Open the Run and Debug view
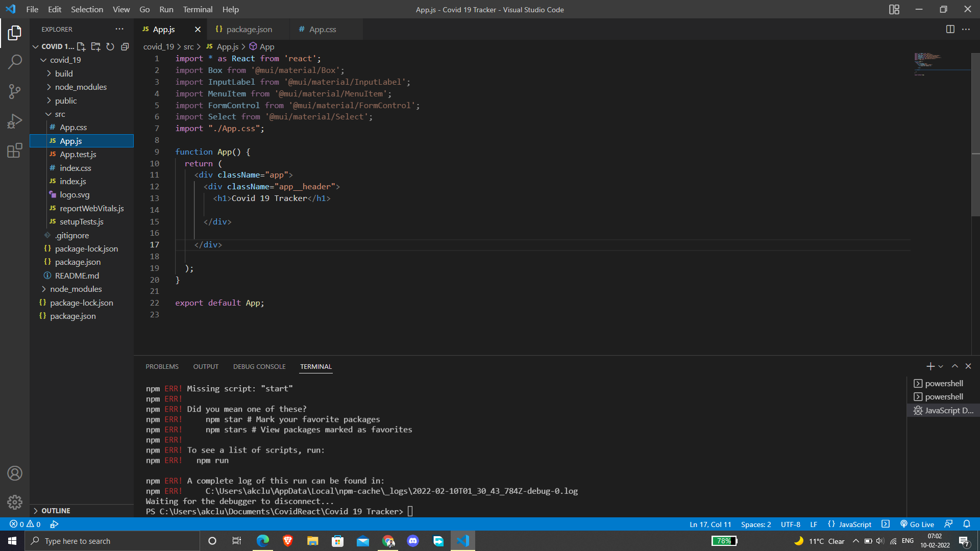980x551 pixels. pyautogui.click(x=15, y=121)
